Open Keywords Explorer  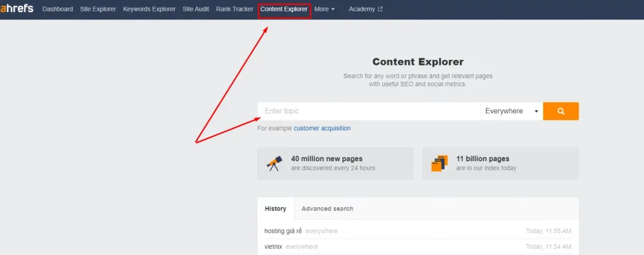pos(149,9)
